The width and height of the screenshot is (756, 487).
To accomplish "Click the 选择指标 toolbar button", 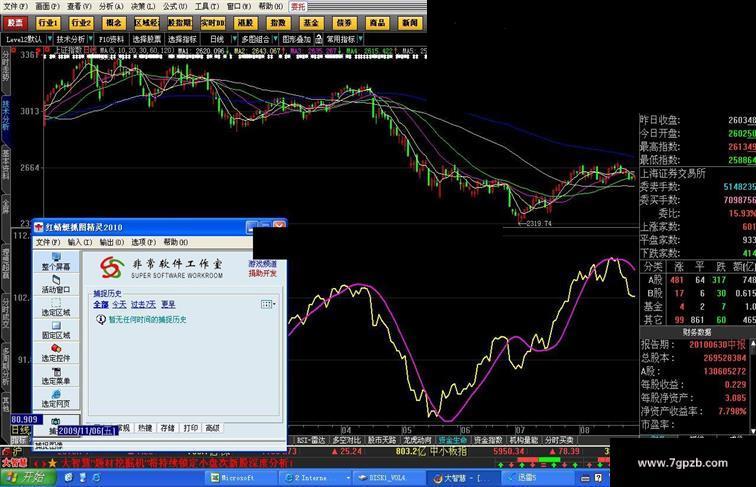I will click(x=182, y=39).
